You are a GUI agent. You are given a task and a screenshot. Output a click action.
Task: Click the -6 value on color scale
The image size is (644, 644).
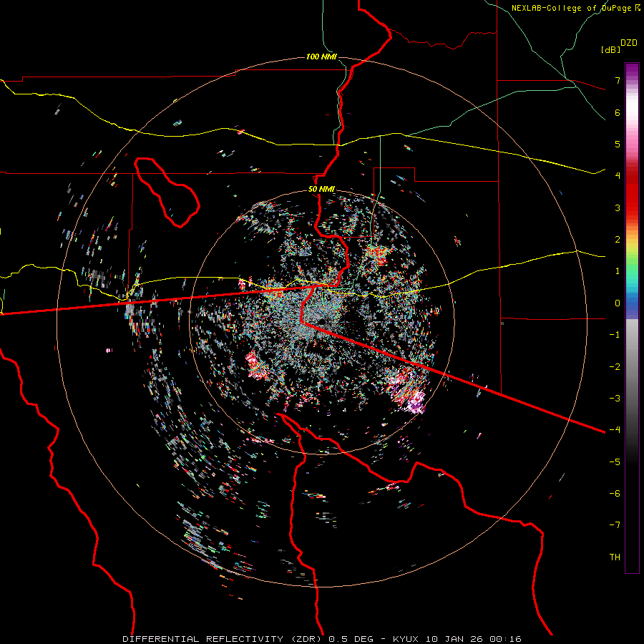click(615, 493)
